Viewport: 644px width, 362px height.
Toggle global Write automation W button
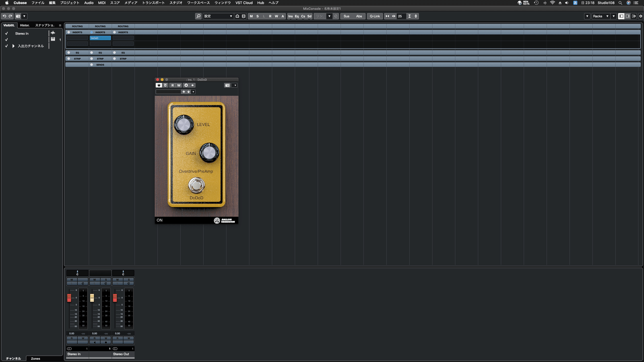pyautogui.click(x=277, y=16)
